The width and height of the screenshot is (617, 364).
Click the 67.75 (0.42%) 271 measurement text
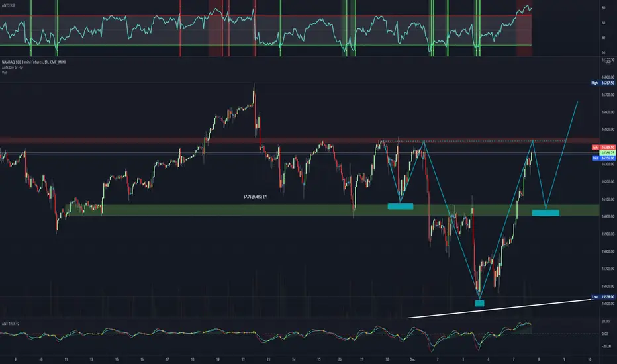(256, 197)
